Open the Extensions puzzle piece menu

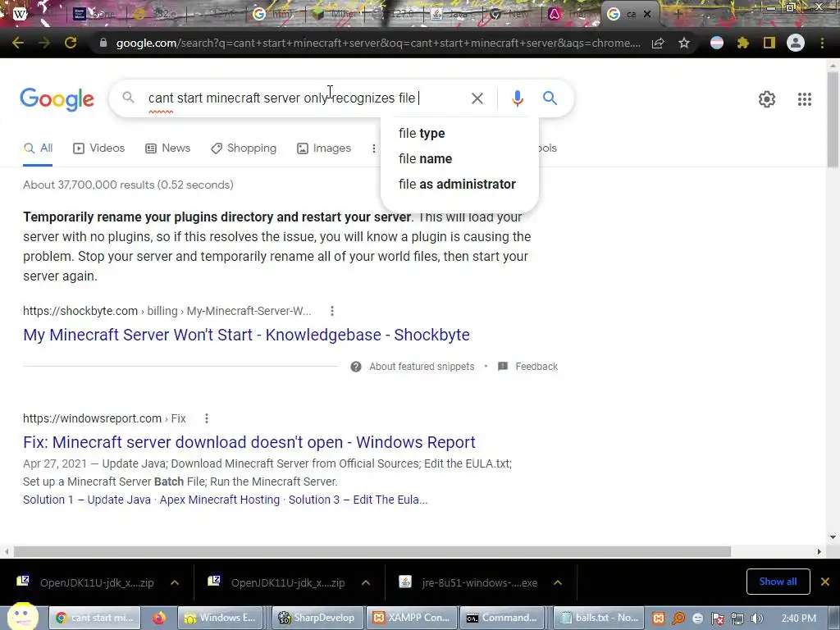[x=743, y=43]
